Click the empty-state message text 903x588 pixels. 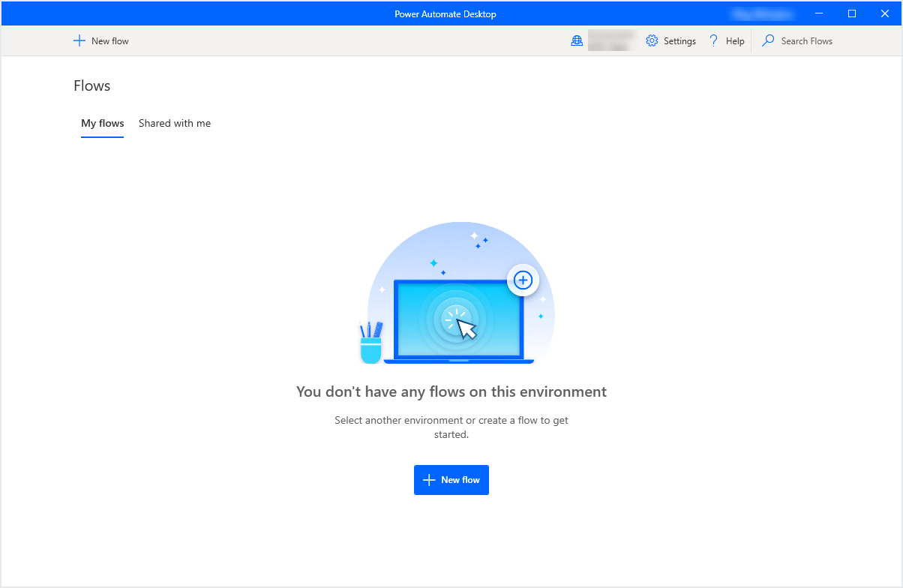coord(451,391)
